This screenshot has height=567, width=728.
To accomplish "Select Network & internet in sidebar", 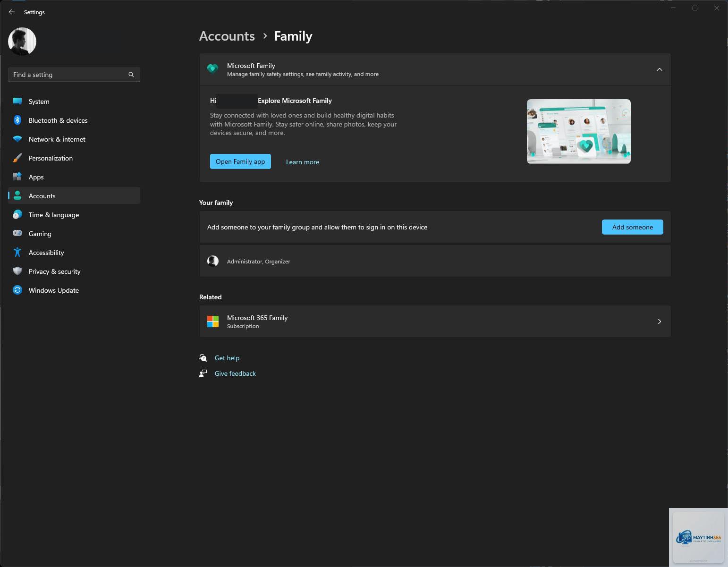I will pos(74,139).
